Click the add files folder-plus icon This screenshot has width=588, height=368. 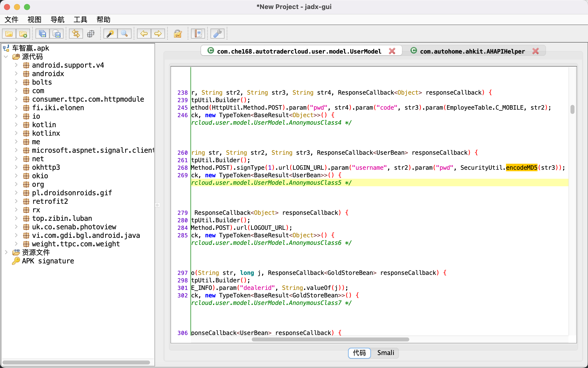pyautogui.click(x=23, y=34)
